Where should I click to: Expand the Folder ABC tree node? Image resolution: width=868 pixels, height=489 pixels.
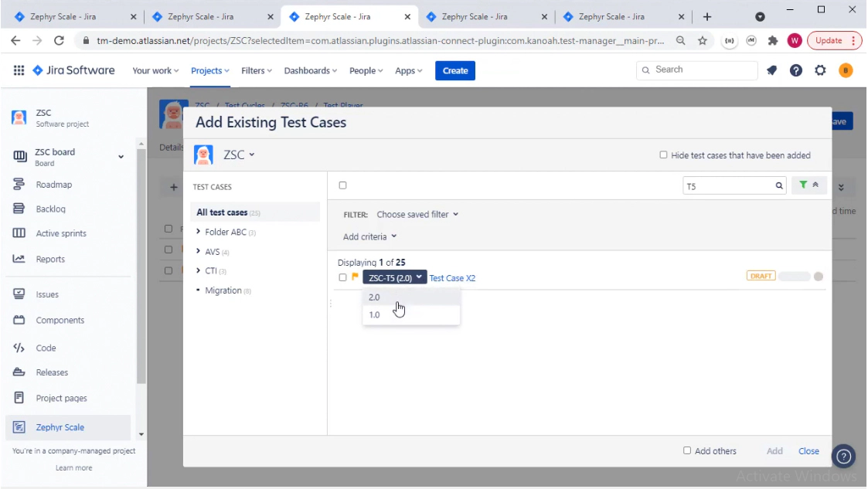tap(199, 231)
